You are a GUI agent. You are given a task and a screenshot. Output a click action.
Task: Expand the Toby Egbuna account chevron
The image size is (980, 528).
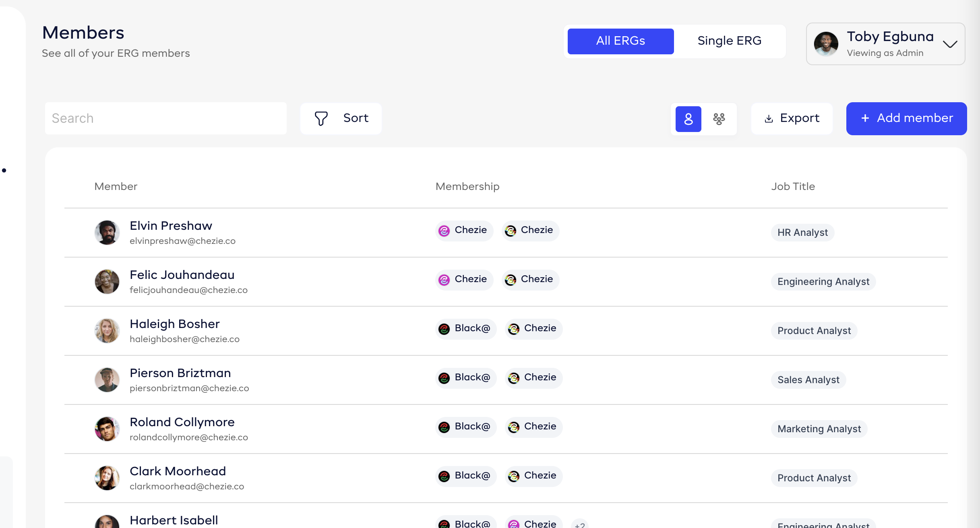pyautogui.click(x=950, y=44)
